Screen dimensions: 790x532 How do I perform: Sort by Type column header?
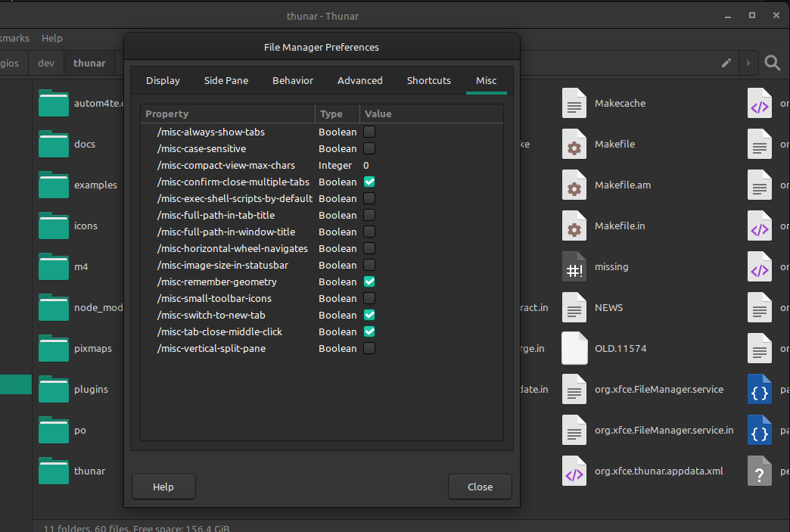[x=337, y=114]
